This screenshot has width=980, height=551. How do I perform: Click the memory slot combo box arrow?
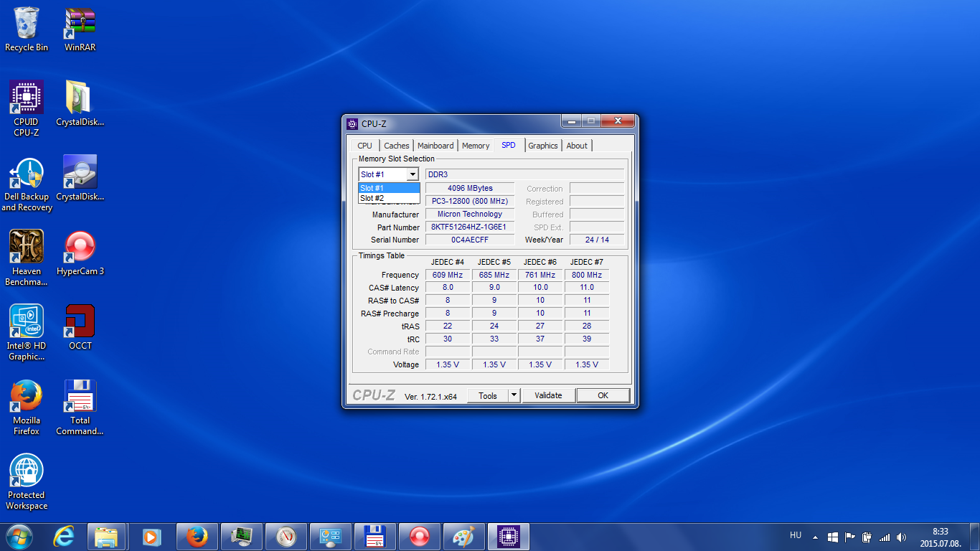click(x=412, y=174)
